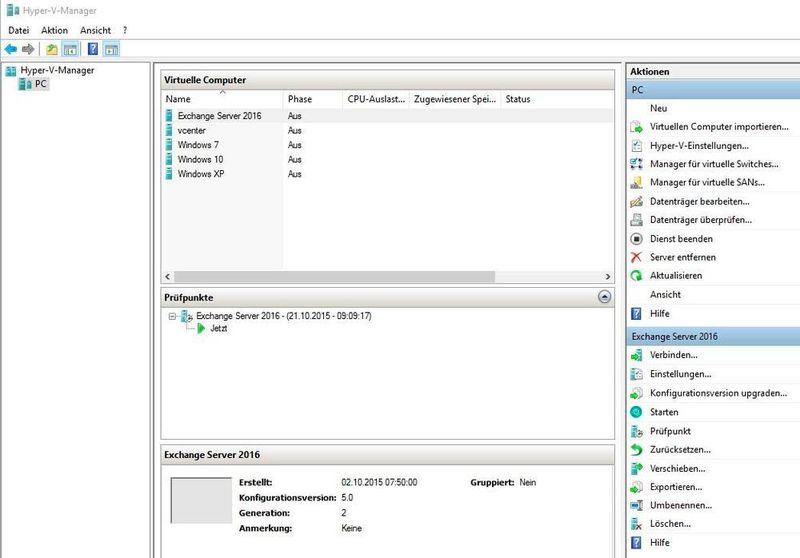Click the Verbinden icon for Exchange Server

[636, 355]
